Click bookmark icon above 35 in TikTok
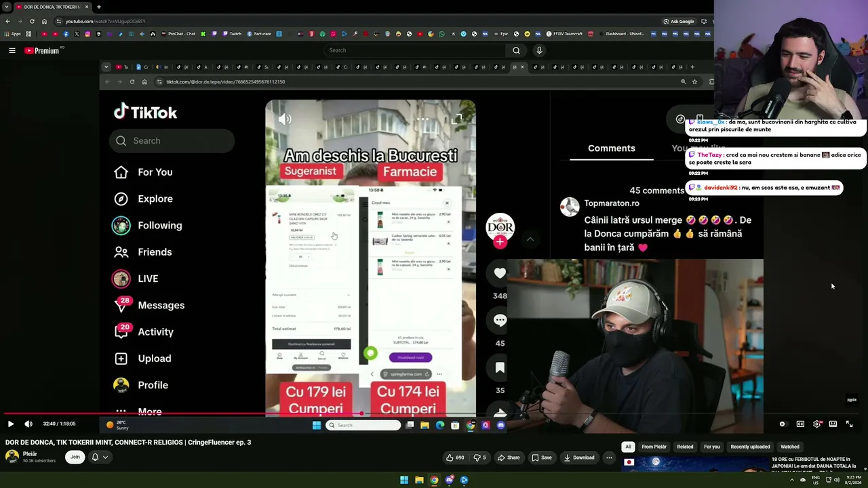Image resolution: width=868 pixels, height=488 pixels. point(500,367)
